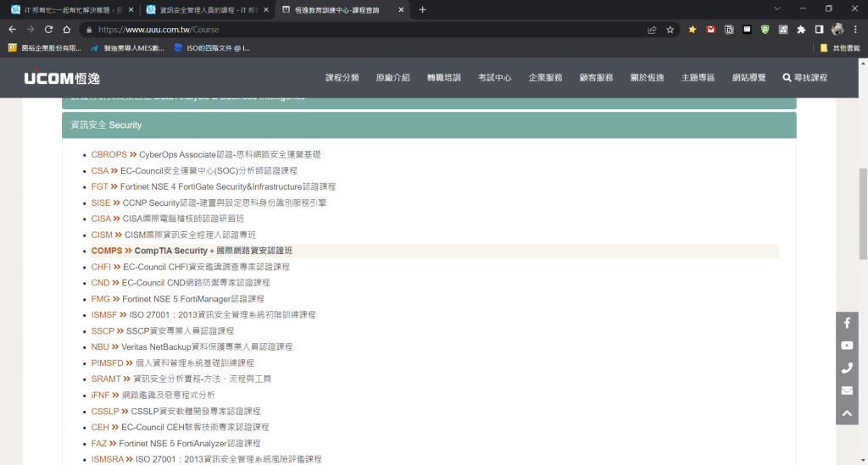Bookmark this page with the outline star icon
The height and width of the screenshot is (465, 868).
click(670, 30)
